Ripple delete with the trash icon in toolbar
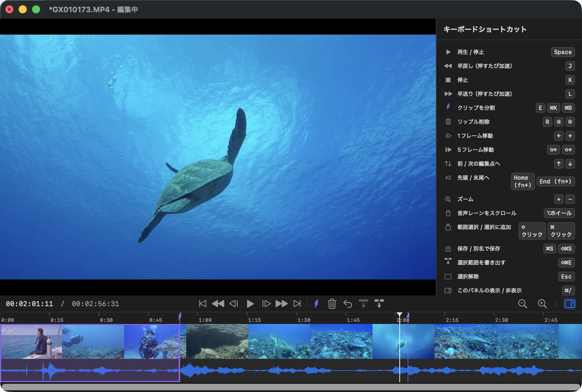The height and width of the screenshot is (392, 582). click(332, 304)
